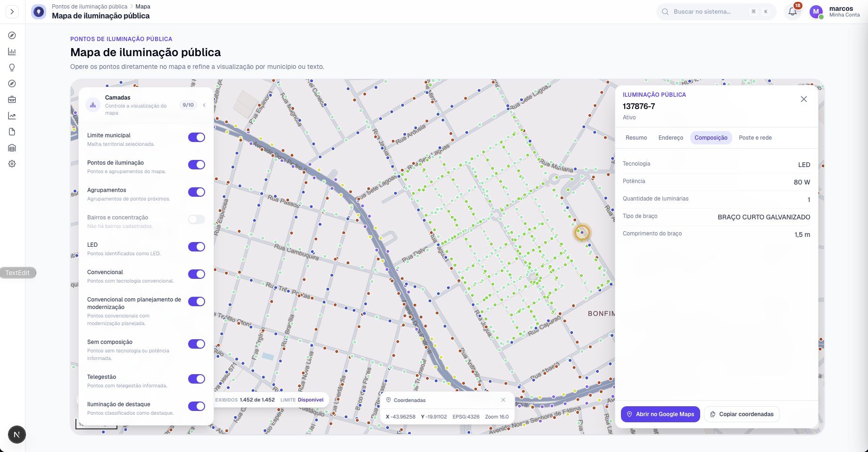Open the document file icon in sidebar
Viewport: 868px width, 452px height.
click(x=12, y=132)
